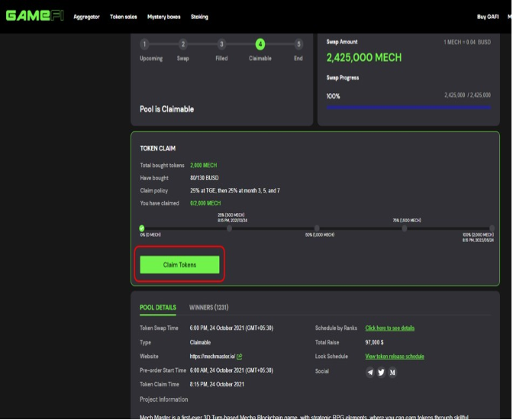Open the Telegram social icon
This screenshot has height=420, width=513.
tap(370, 373)
